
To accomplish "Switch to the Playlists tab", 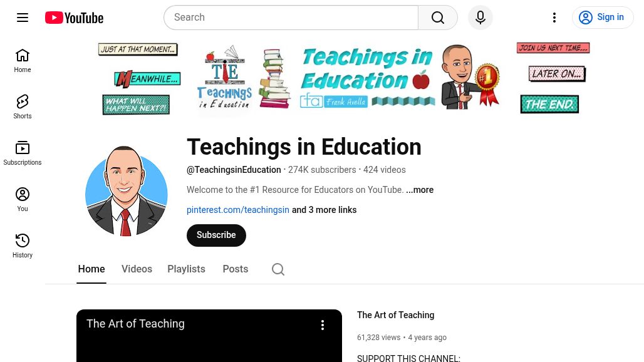I will click(x=186, y=269).
